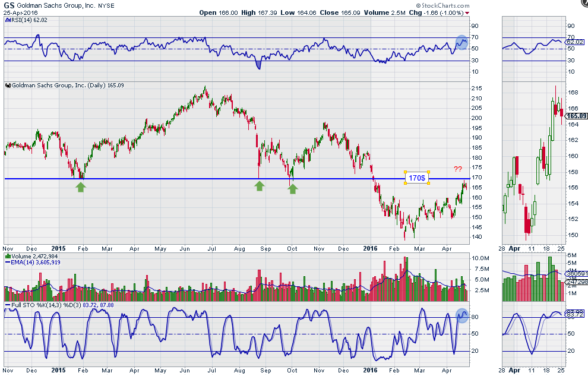Click the 25-Apr-2016 date
The image size is (588, 376).
[x=21, y=12]
